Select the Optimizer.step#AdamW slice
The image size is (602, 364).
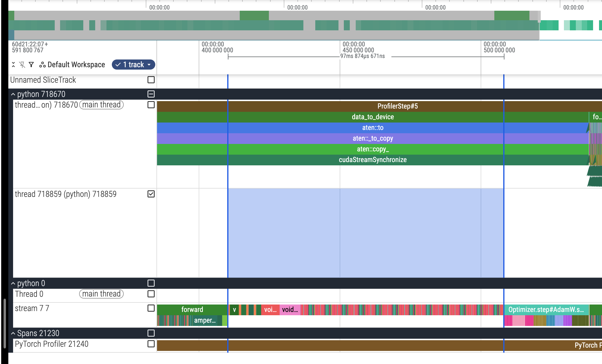tap(546, 310)
